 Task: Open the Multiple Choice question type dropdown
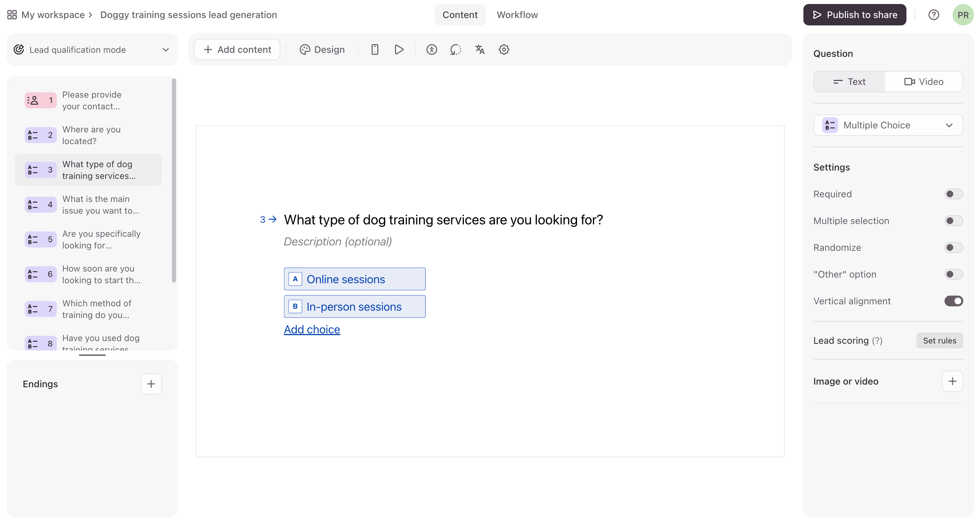point(888,125)
